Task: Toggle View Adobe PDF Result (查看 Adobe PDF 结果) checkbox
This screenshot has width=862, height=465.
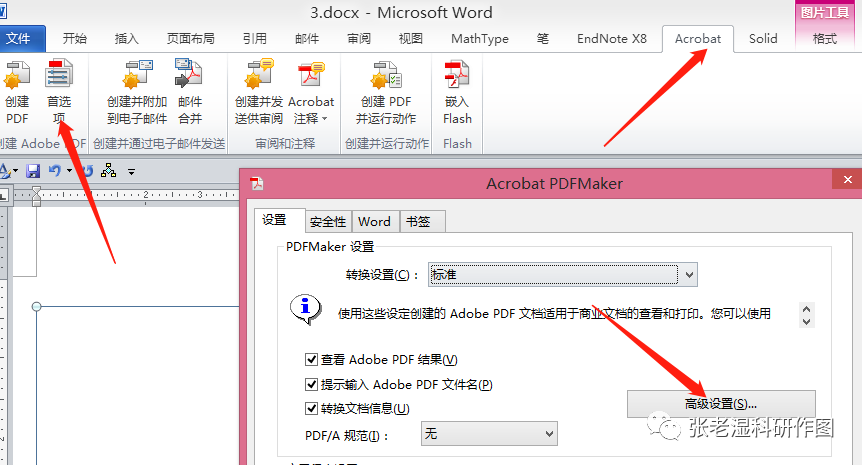Action: 311,359
